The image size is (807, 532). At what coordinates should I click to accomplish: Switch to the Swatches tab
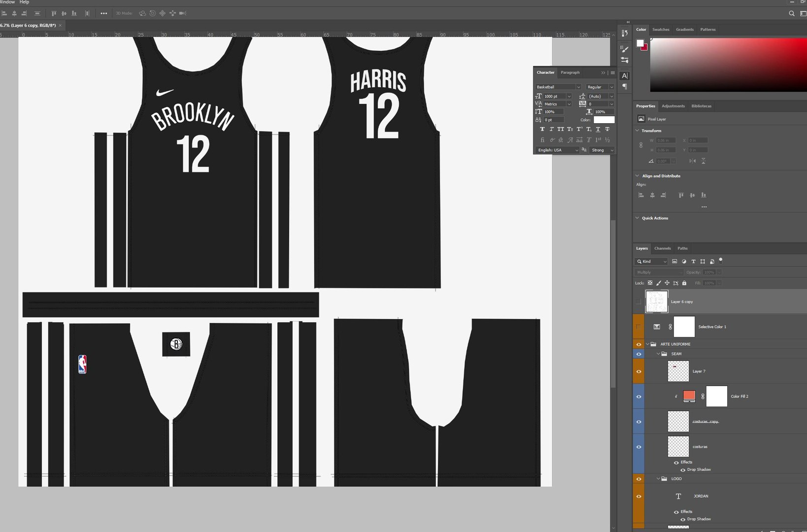661,30
